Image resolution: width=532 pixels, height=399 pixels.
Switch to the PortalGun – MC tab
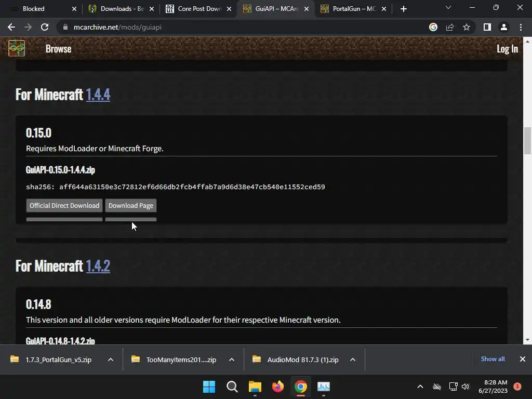pyautogui.click(x=352, y=9)
